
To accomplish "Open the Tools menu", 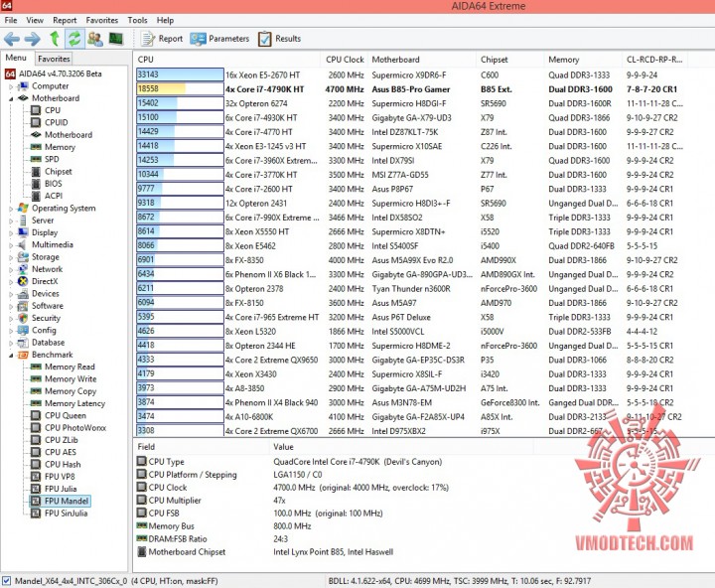I will 137,20.
